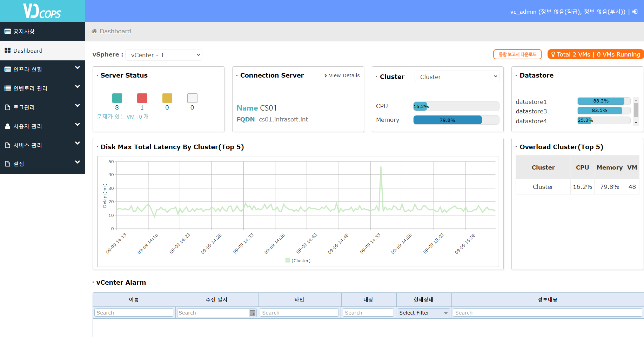Screen dimensions: 644x337
Task: Click datastore list scroll up arrow
Action: tap(636, 100)
